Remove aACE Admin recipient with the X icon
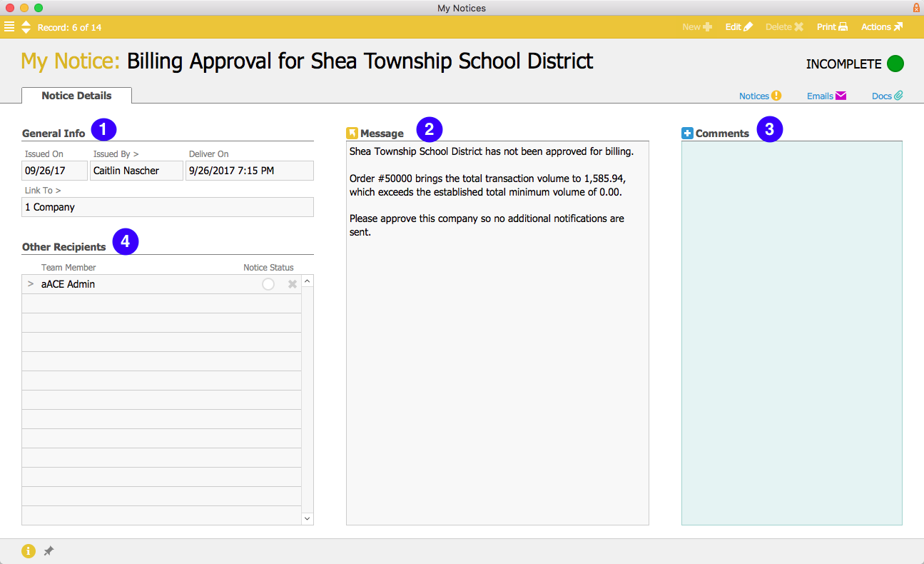Image resolution: width=924 pixels, height=564 pixels. tap(292, 284)
